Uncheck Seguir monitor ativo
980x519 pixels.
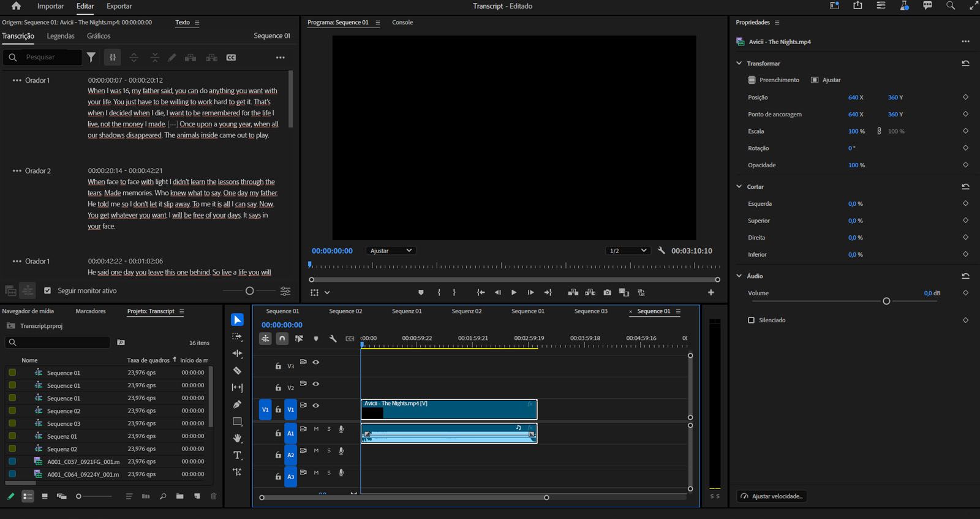pyautogui.click(x=48, y=290)
